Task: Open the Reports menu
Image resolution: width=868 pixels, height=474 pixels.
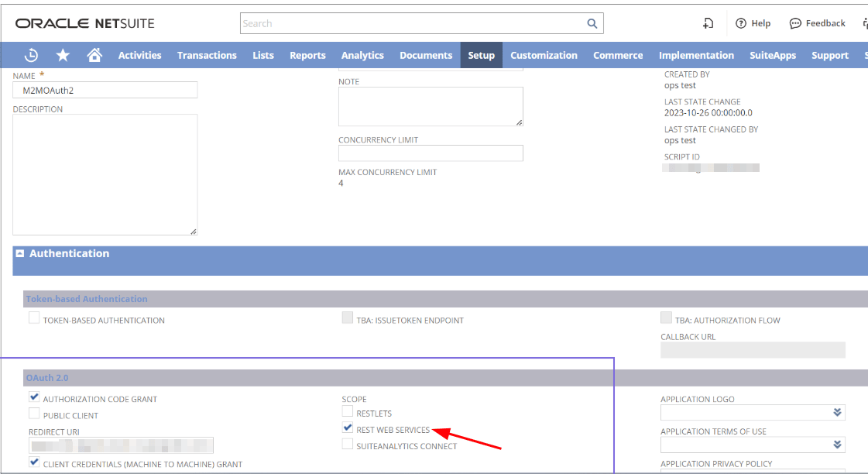Action: coord(307,55)
